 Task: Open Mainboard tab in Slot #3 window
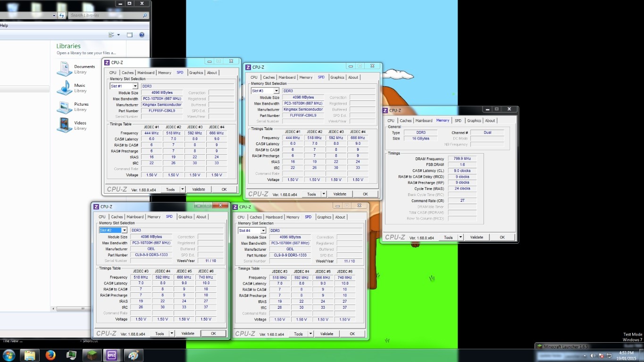click(x=287, y=77)
